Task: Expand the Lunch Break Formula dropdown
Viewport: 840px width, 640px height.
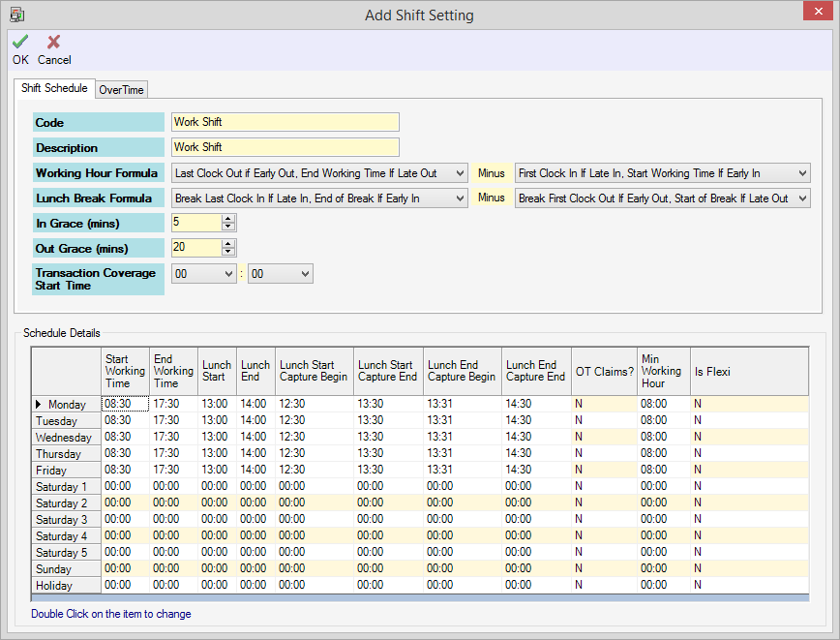Action: coord(460,198)
